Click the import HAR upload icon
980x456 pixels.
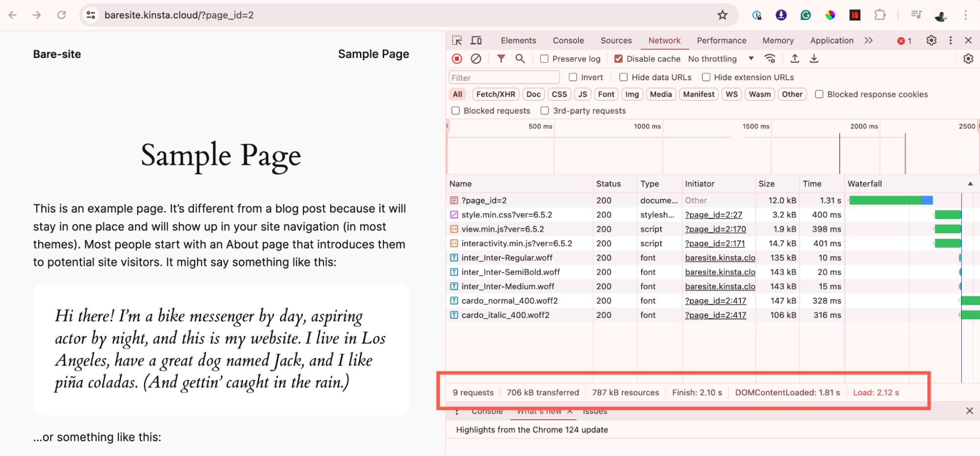pyautogui.click(x=795, y=59)
